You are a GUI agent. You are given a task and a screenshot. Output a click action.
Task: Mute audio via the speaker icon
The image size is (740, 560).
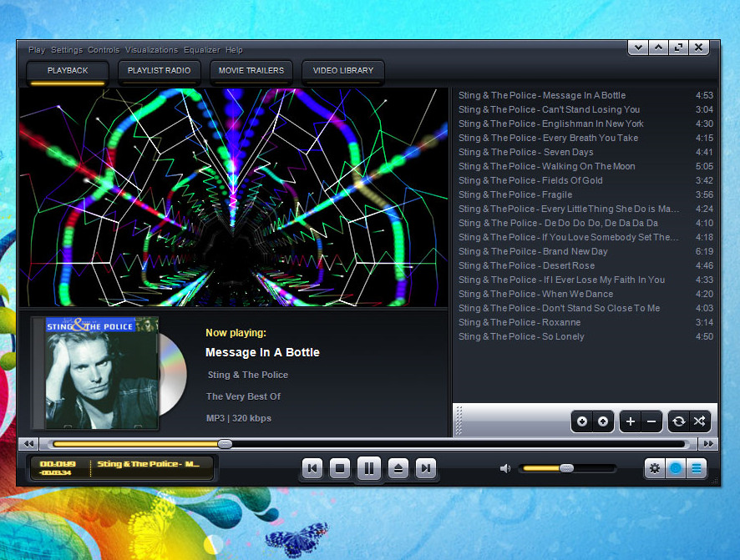click(505, 468)
